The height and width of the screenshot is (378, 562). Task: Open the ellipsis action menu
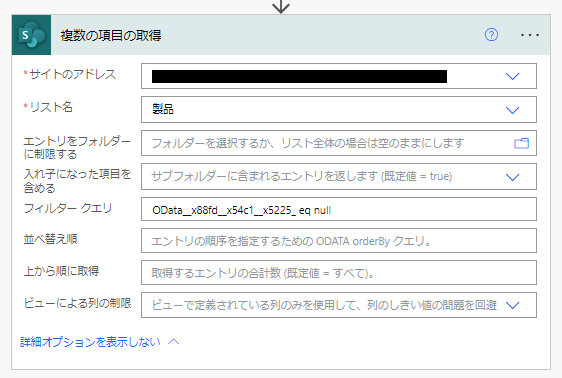(530, 35)
